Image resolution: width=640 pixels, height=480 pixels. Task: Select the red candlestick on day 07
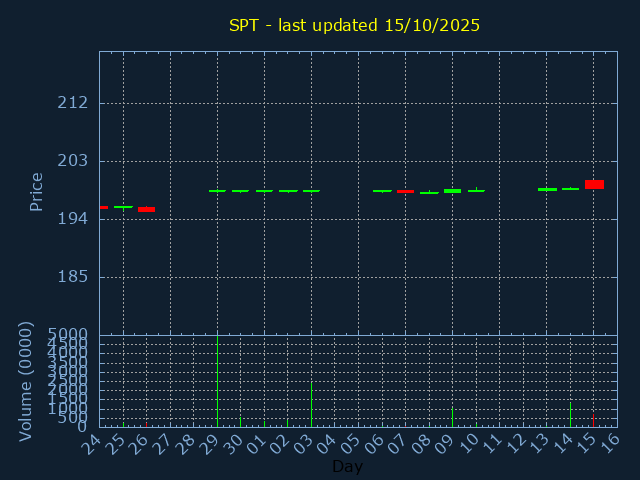click(x=405, y=191)
